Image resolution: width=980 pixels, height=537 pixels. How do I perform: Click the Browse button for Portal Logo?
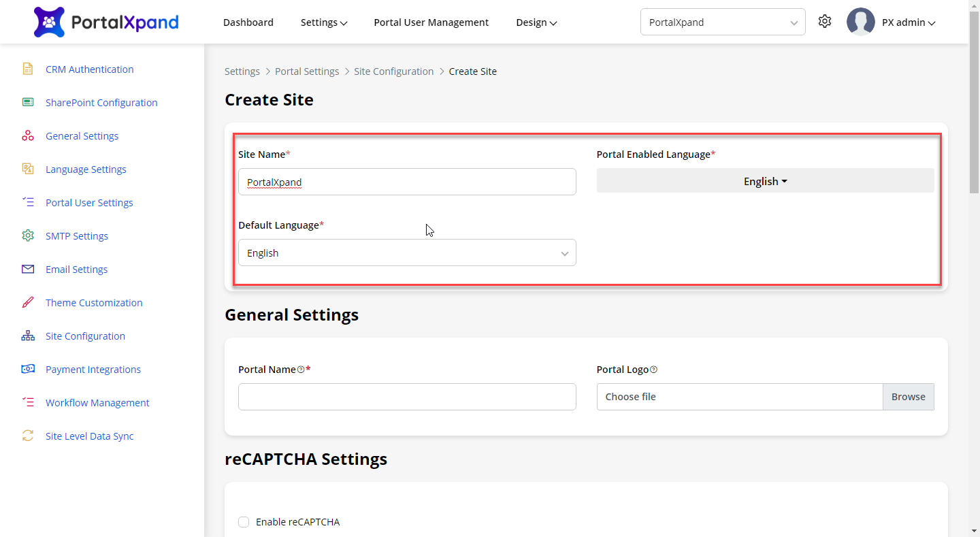[908, 397]
